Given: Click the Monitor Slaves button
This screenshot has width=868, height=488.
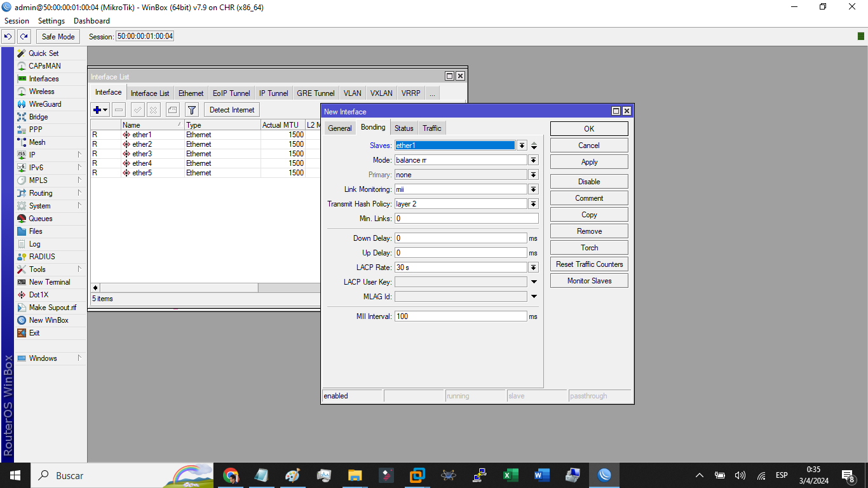Looking at the screenshot, I should click(x=589, y=281).
